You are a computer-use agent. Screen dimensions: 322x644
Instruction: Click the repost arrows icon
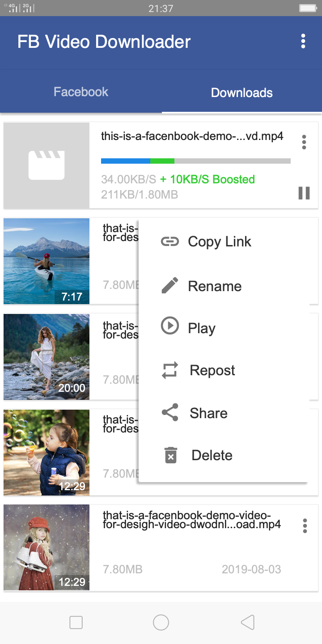click(x=170, y=370)
